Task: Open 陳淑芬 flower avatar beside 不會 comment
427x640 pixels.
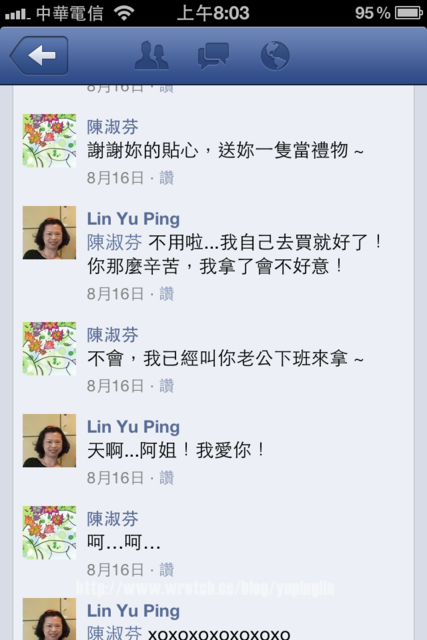Action: [x=49, y=349]
